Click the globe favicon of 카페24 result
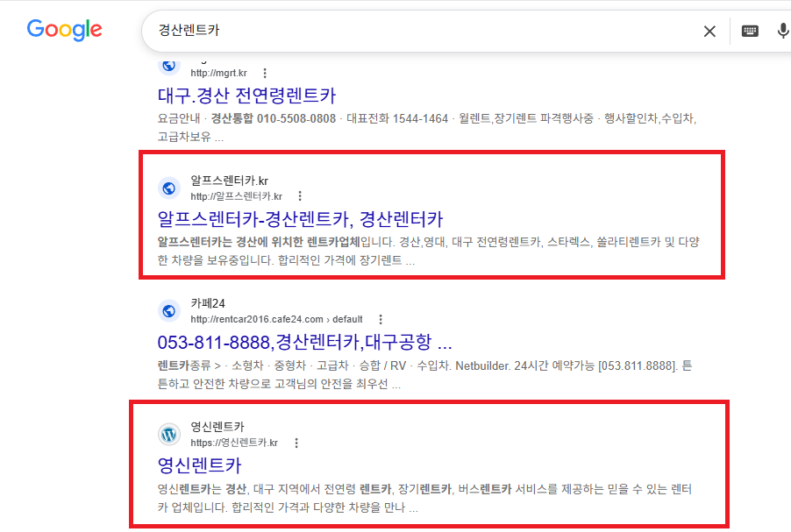 pyautogui.click(x=169, y=311)
